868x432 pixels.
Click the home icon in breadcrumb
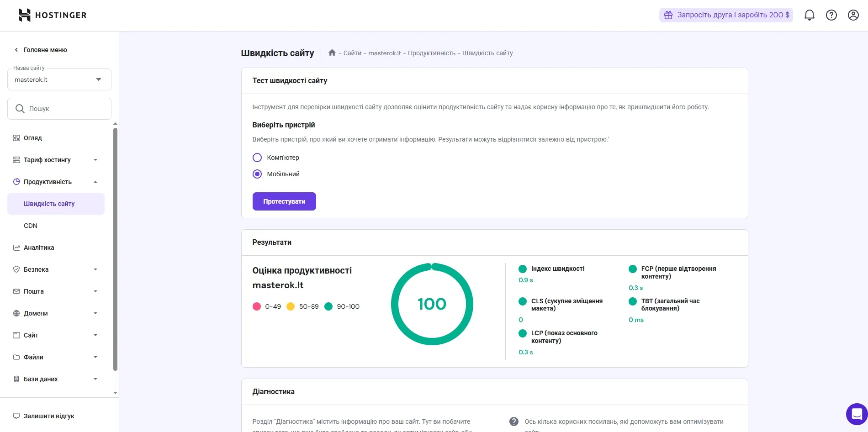(x=332, y=53)
